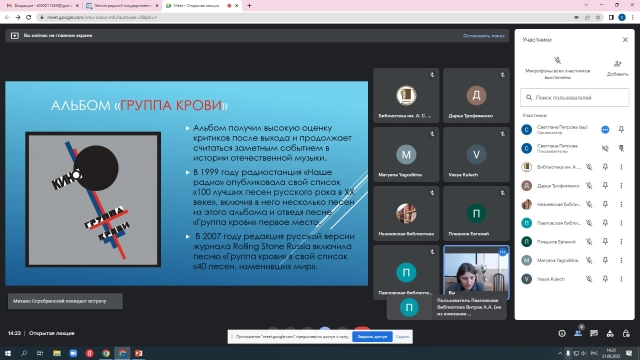Open host controls lock icon
The height and width of the screenshot is (360, 640).
[626, 333]
